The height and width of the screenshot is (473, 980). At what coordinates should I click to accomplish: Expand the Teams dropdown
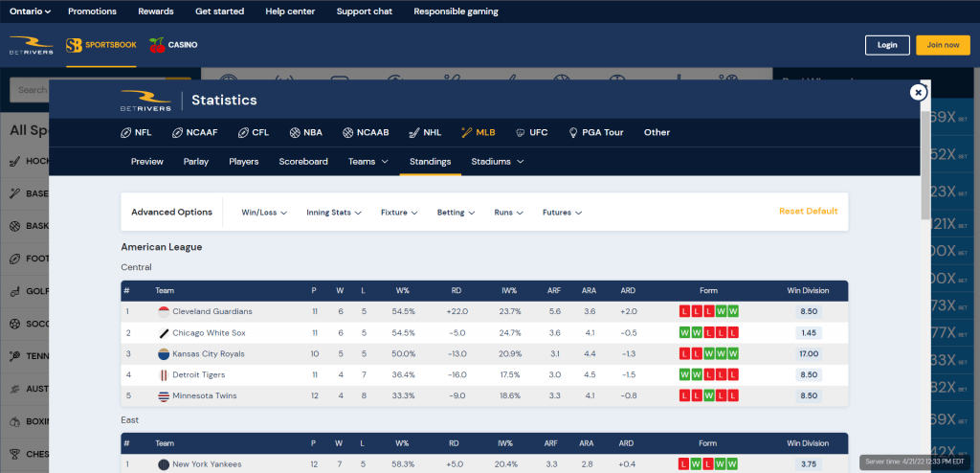pyautogui.click(x=368, y=162)
